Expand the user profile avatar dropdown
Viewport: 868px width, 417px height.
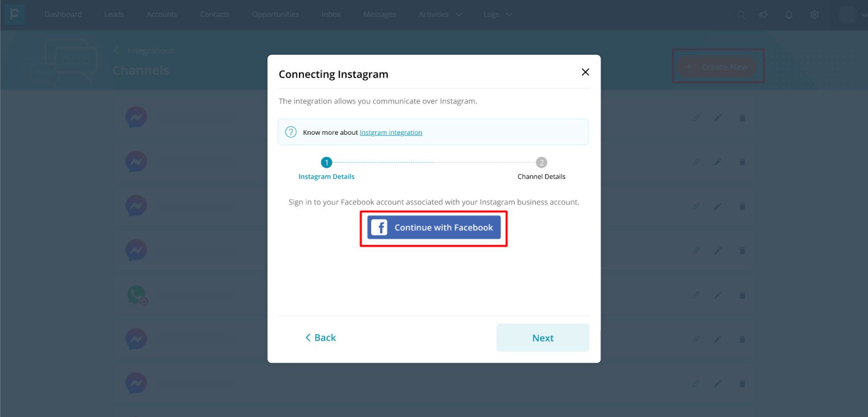pyautogui.click(x=853, y=15)
